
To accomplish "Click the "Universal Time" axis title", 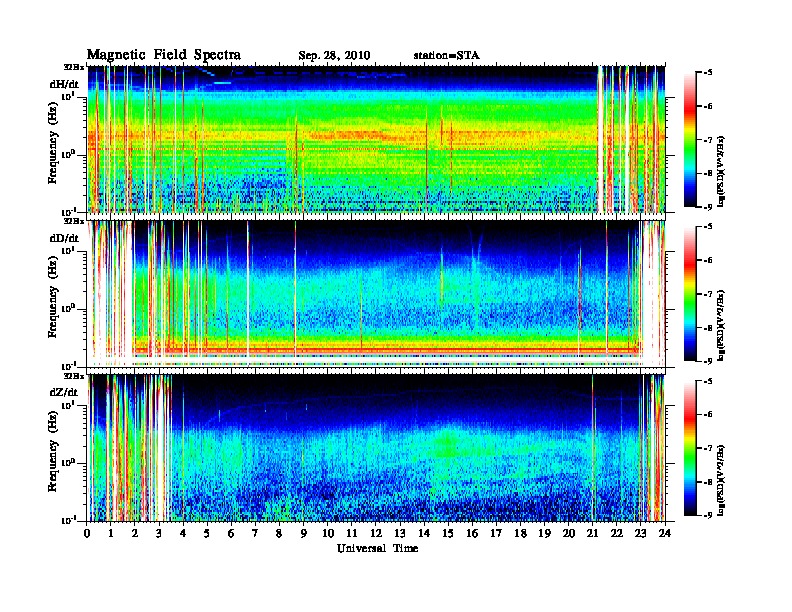I will point(377,548).
